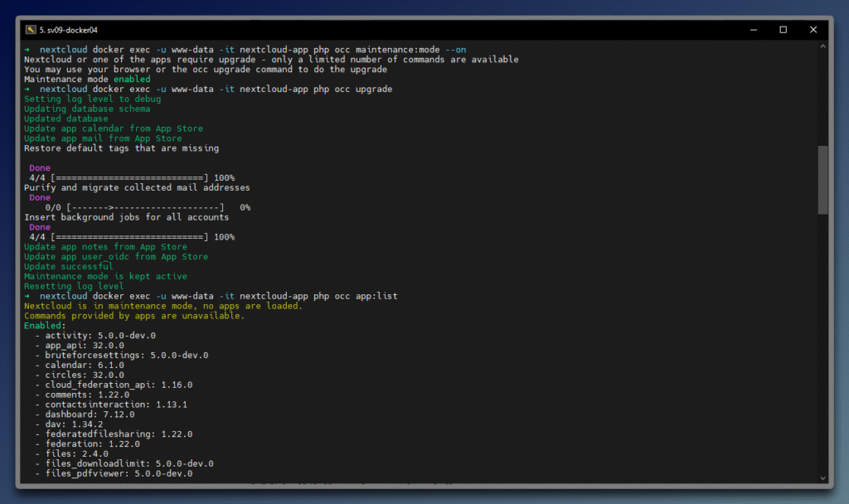Click the scrollbar up arrow

[822, 46]
